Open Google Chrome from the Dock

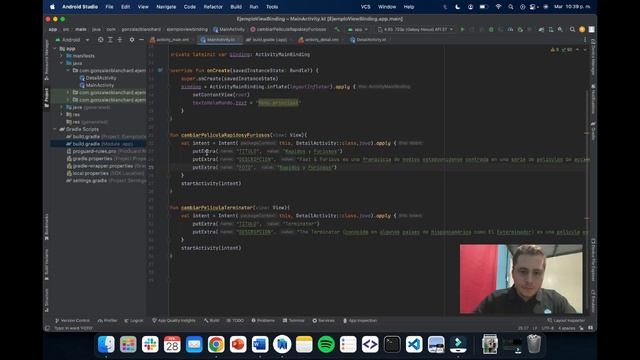(216, 344)
